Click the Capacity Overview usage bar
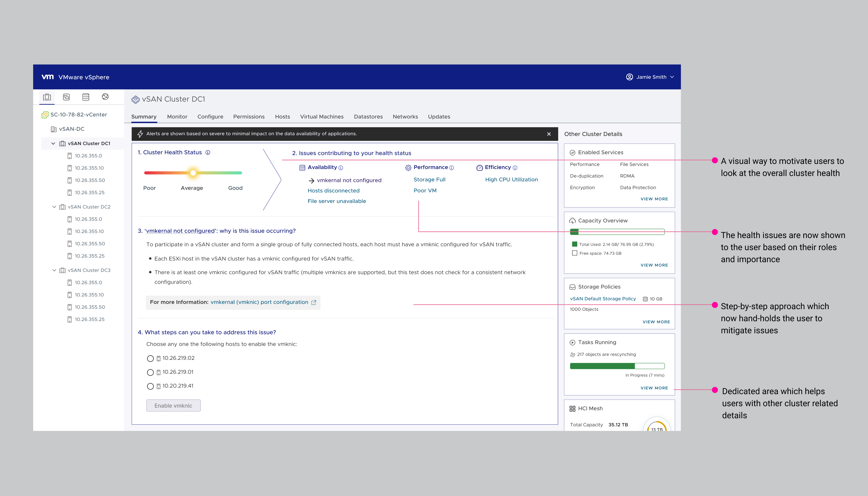868x496 pixels. tap(617, 232)
